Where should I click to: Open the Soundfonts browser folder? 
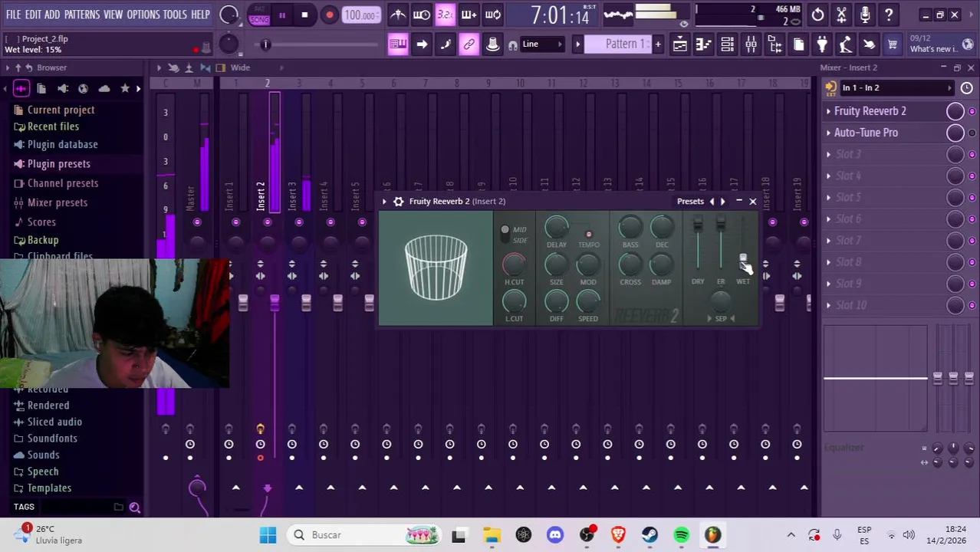pyautogui.click(x=52, y=439)
